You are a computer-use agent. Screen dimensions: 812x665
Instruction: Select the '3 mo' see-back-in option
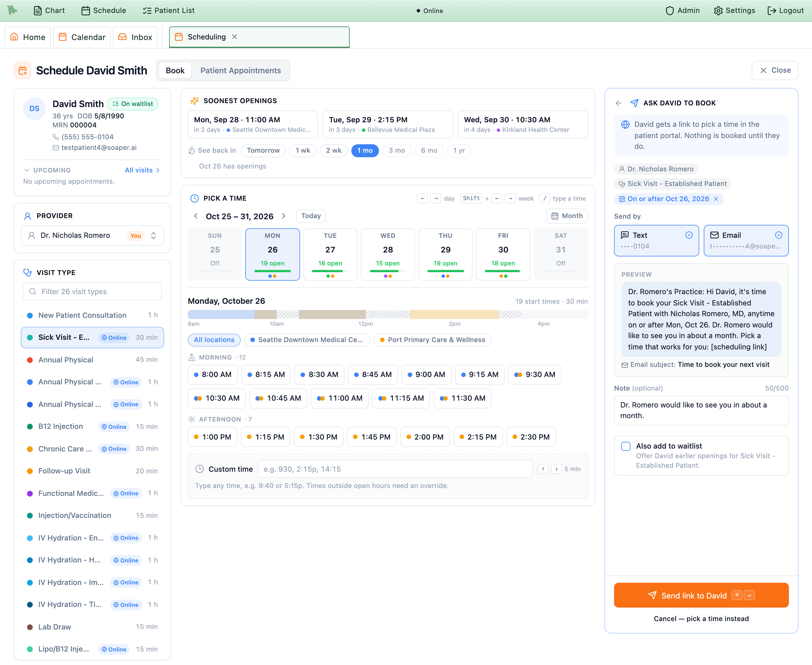click(x=397, y=150)
